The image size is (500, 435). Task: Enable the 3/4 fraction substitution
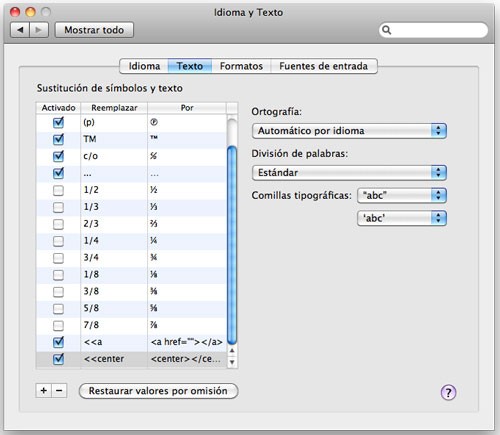click(x=58, y=258)
